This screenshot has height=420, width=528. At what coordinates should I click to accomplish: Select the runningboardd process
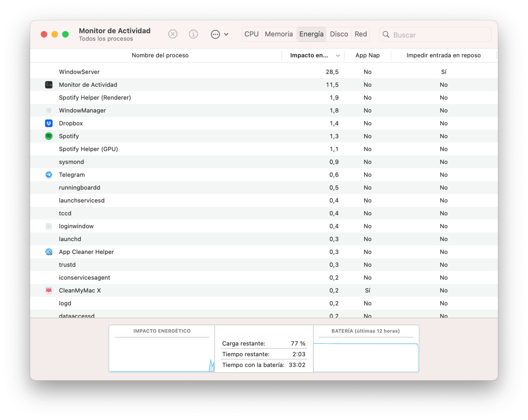pos(80,188)
